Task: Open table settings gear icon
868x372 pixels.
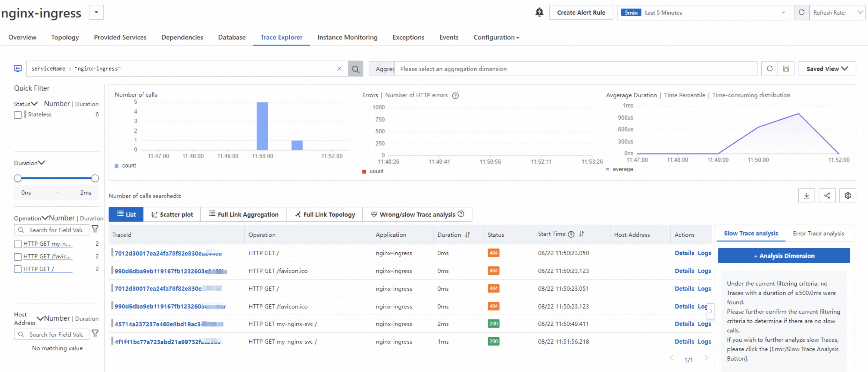Action: (848, 196)
